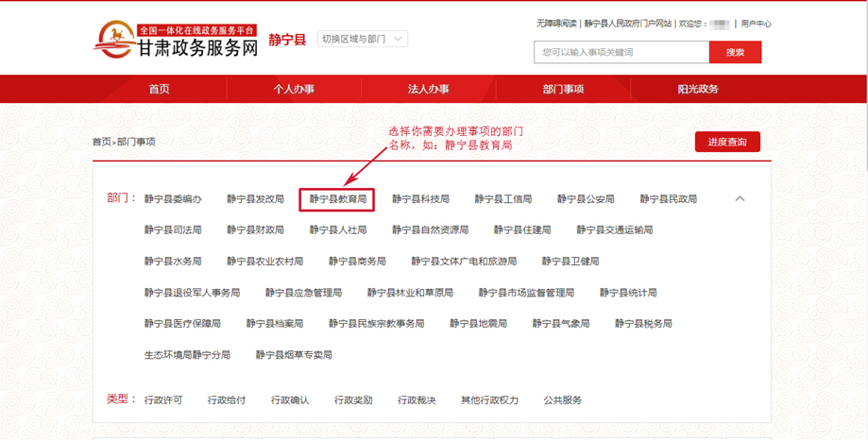Select department 静宁县应急管理局
This screenshot has height=440, width=868.
[x=303, y=292]
